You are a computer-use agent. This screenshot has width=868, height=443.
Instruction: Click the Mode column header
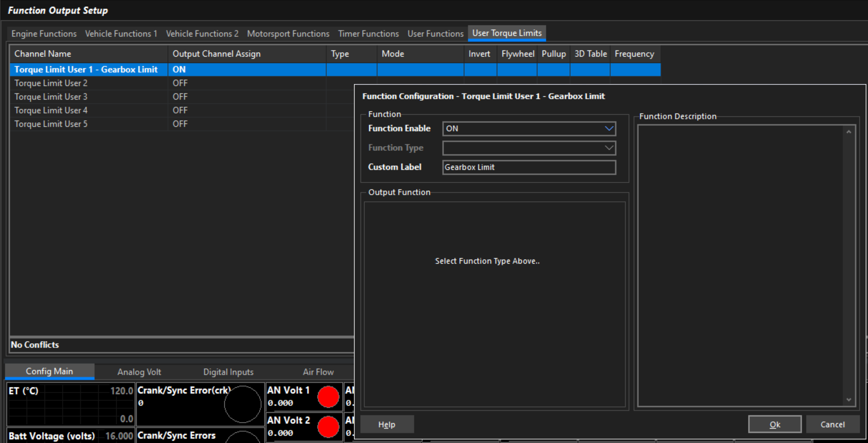tap(420, 54)
